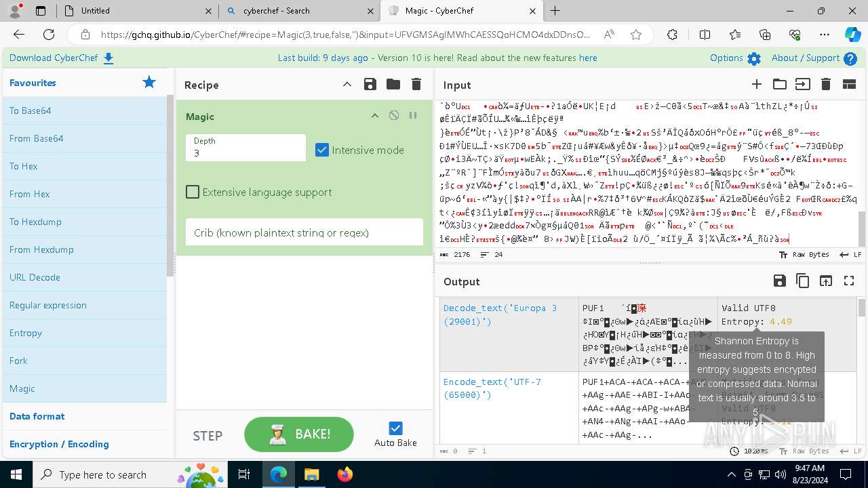
Task: Toggle the Auto Bake checkbox
Action: [x=395, y=428]
